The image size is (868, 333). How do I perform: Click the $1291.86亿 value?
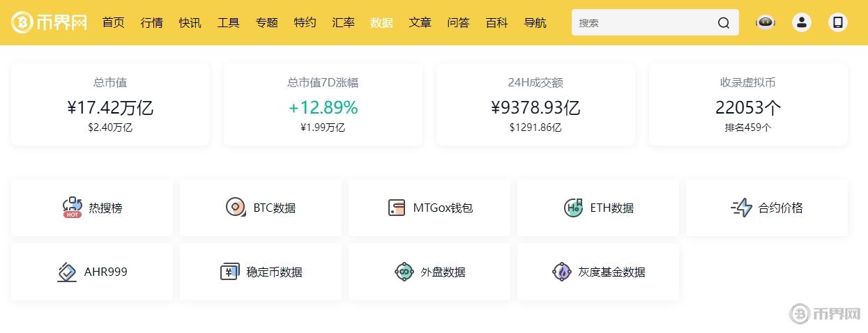pos(535,127)
